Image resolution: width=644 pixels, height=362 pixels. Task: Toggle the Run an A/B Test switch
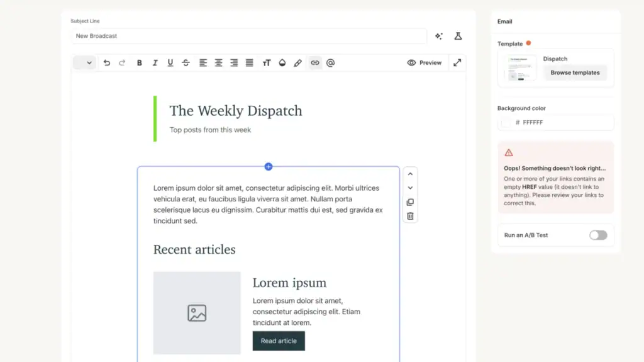pyautogui.click(x=598, y=235)
